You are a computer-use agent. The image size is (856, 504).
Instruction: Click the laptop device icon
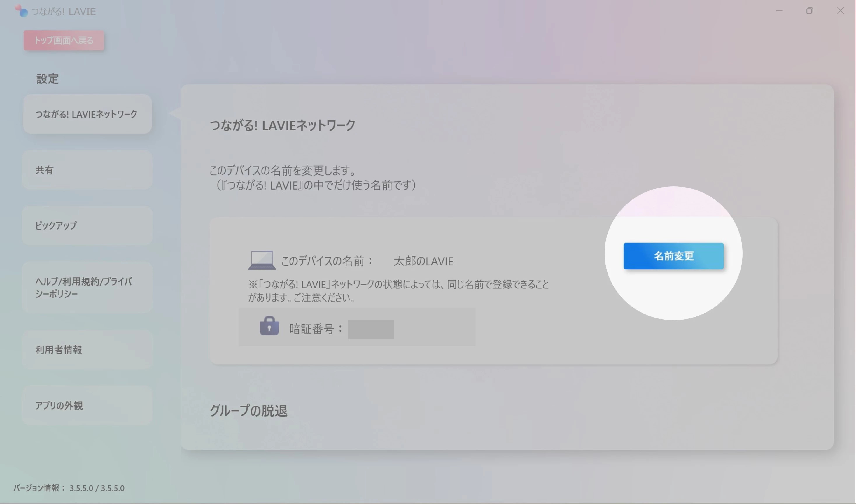262,260
